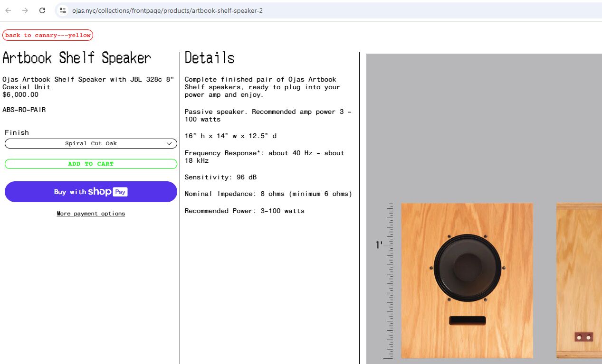Screen dimensions: 602x364
Task: Click the dimensions 16" h x 14" w text
Action: [x=231, y=136]
